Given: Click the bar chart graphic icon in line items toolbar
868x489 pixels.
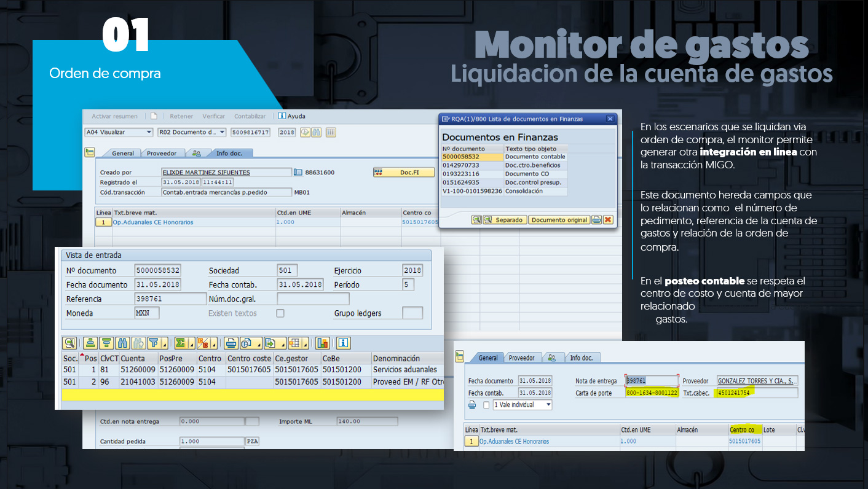Looking at the screenshot, I should click(x=323, y=343).
